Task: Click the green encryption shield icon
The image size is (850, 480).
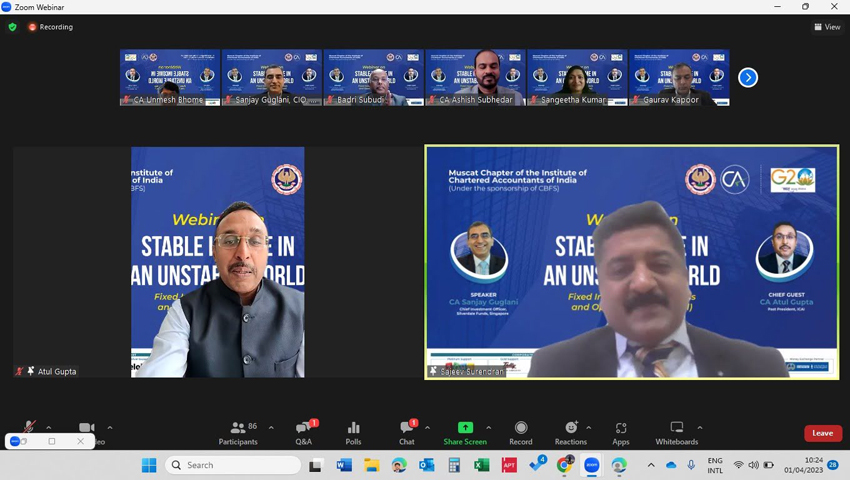Action: click(12, 27)
